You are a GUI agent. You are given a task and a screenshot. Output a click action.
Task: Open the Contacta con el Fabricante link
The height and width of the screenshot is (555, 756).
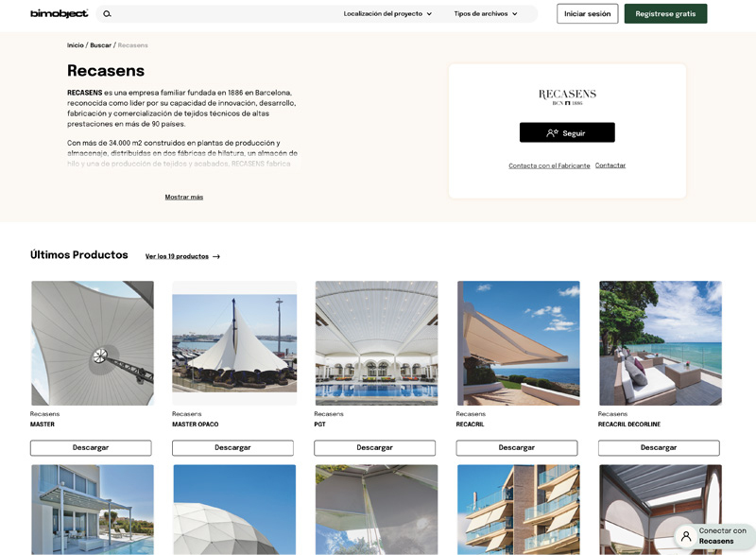pyautogui.click(x=549, y=165)
